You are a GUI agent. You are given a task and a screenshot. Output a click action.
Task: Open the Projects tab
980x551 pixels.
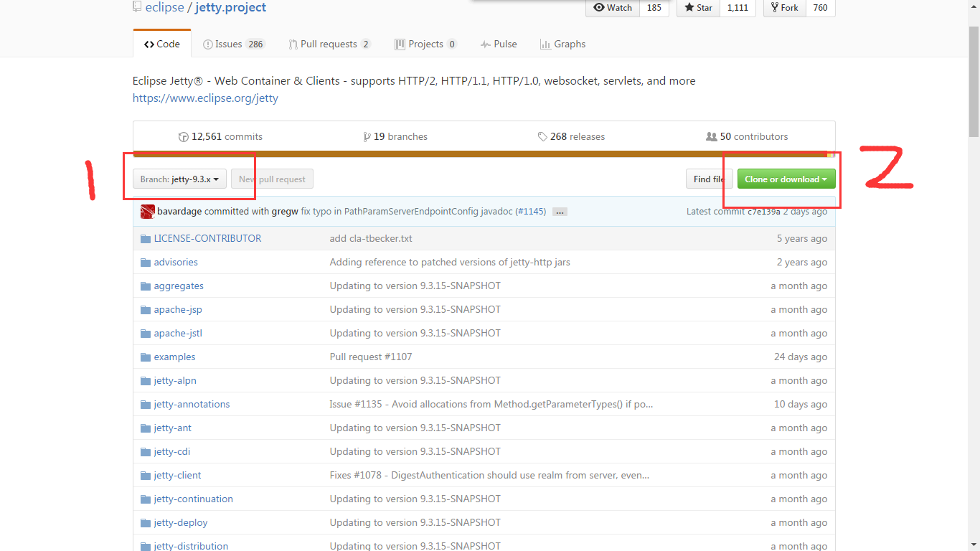(425, 44)
